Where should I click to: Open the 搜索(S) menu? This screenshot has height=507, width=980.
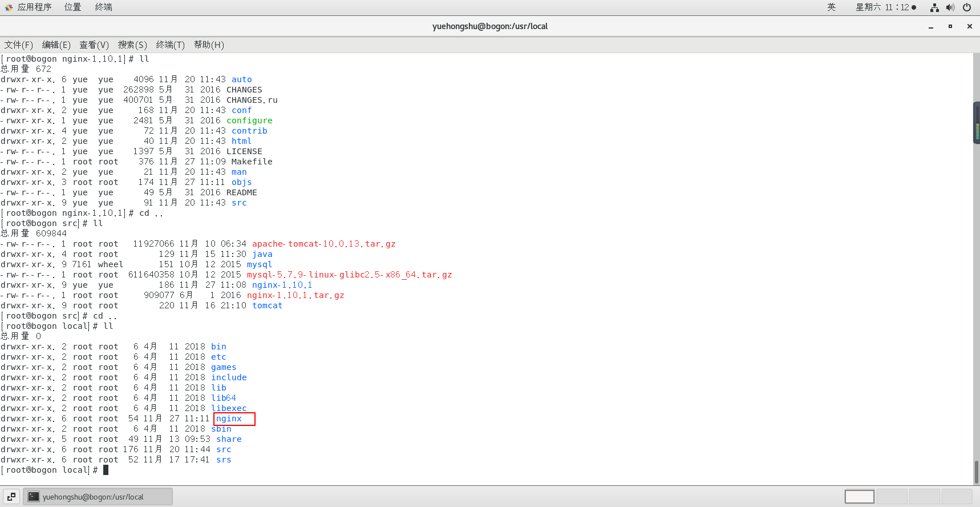click(132, 45)
